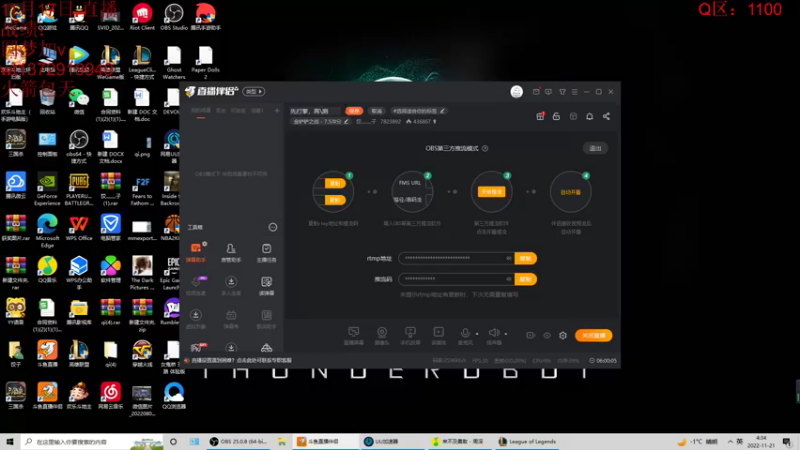This screenshot has height=450, width=800.
Task: Open Windows Start menu
Action: tap(10, 441)
